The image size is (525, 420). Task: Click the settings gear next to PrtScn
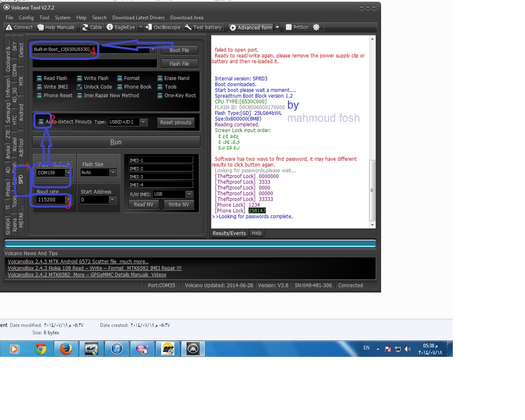(316, 27)
